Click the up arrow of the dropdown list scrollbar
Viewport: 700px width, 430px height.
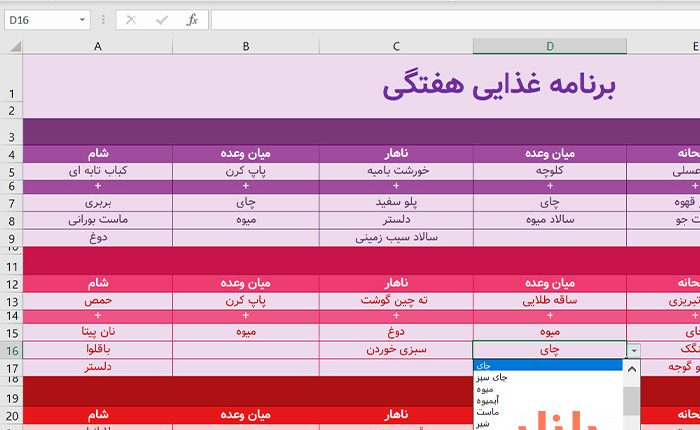click(x=632, y=369)
